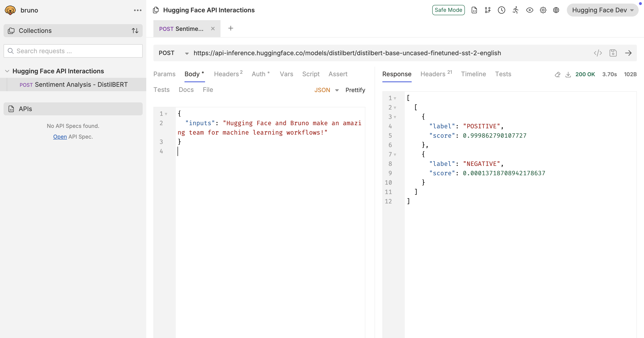Clear the response with the eraser icon

pos(557,74)
